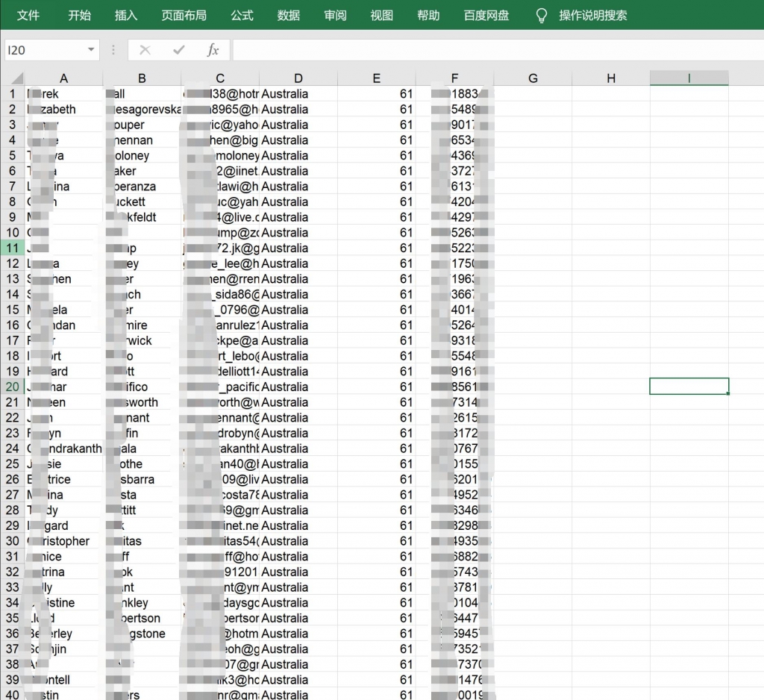Click cell B9 with 'kfeldt'

pyautogui.click(x=142, y=217)
